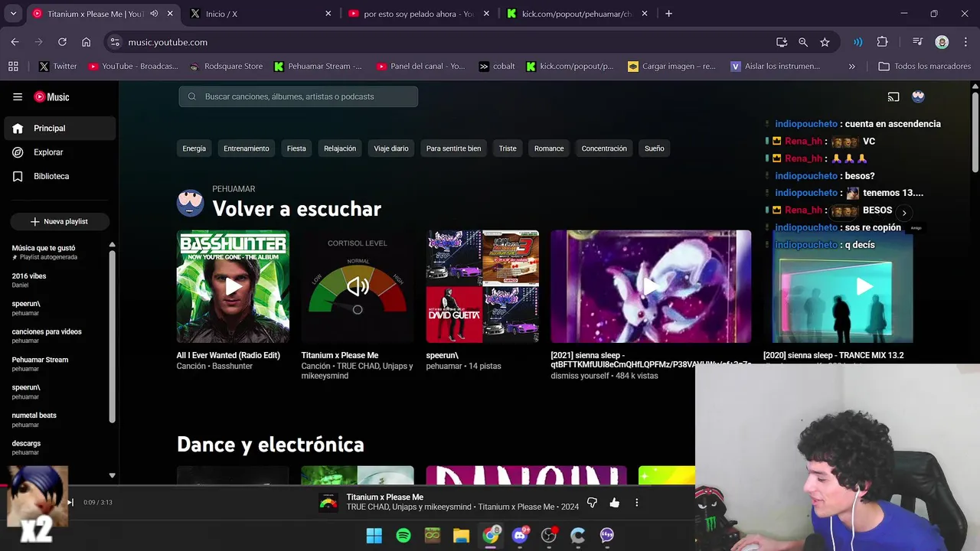Open the YouTube Music account avatar
Viewport: 980px width, 551px height.
coord(918,96)
